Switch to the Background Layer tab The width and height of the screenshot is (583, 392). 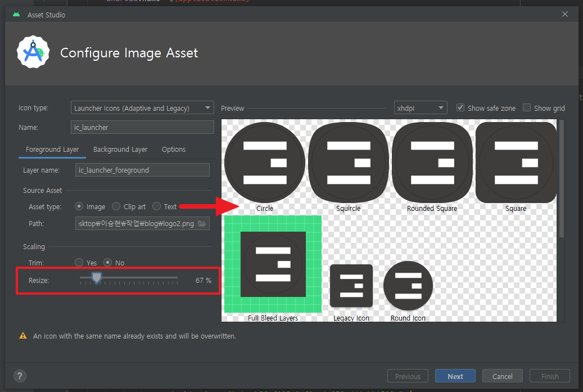coord(120,149)
